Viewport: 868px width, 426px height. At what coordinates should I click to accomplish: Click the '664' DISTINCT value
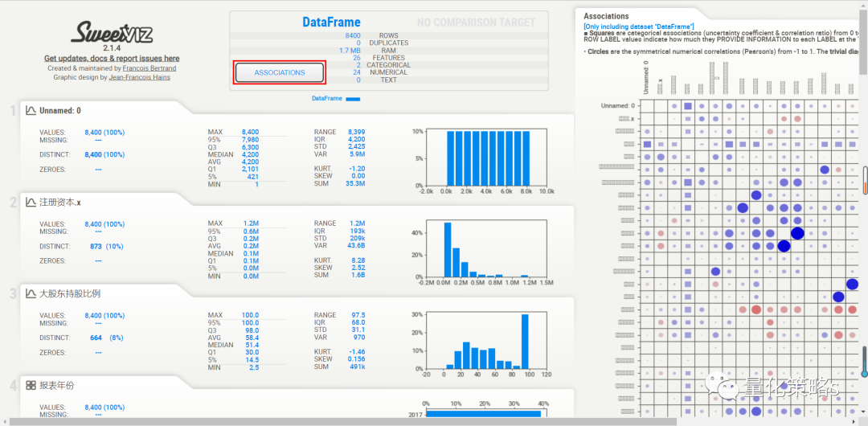(96, 338)
